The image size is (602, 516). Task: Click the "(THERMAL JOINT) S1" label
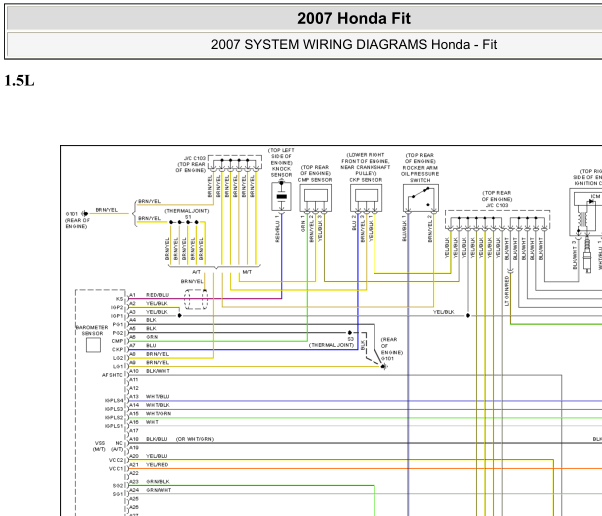tap(187, 214)
